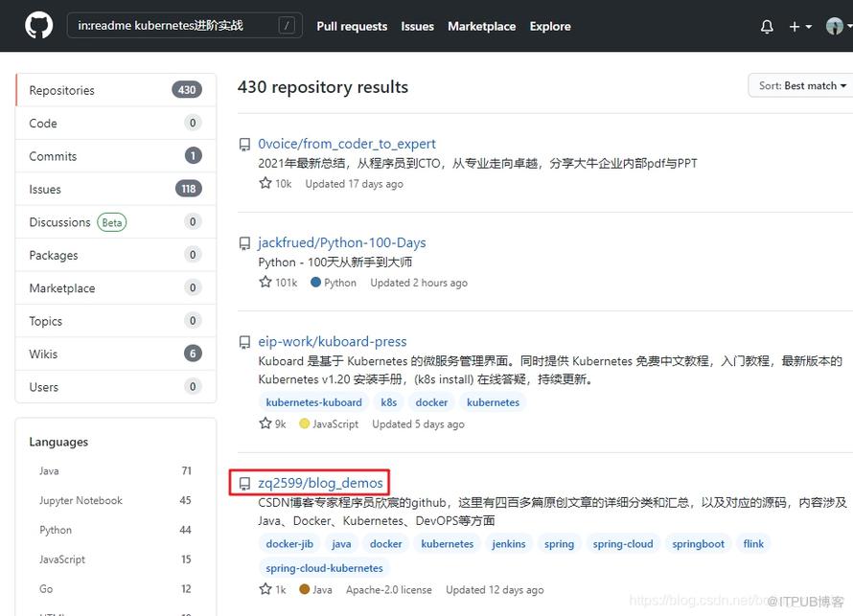The width and height of the screenshot is (853, 616).
Task: Click repo icon beside 0voice/from_coder_to_expert
Action: (x=244, y=145)
